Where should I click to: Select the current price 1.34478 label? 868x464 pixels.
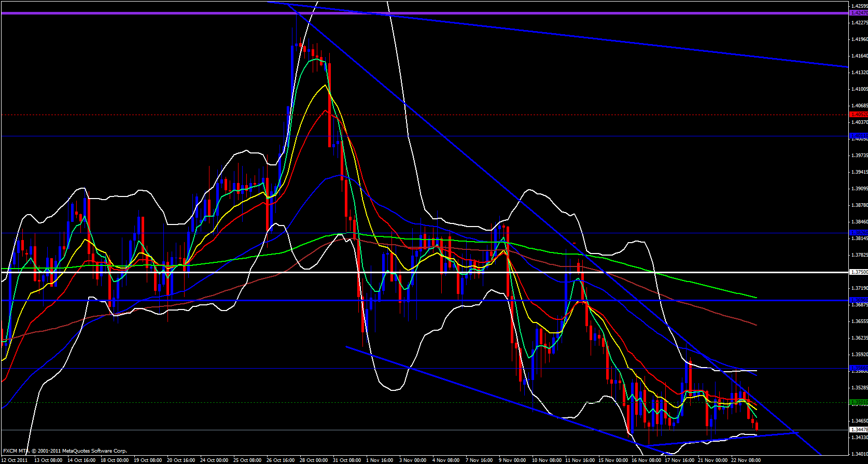(859, 430)
